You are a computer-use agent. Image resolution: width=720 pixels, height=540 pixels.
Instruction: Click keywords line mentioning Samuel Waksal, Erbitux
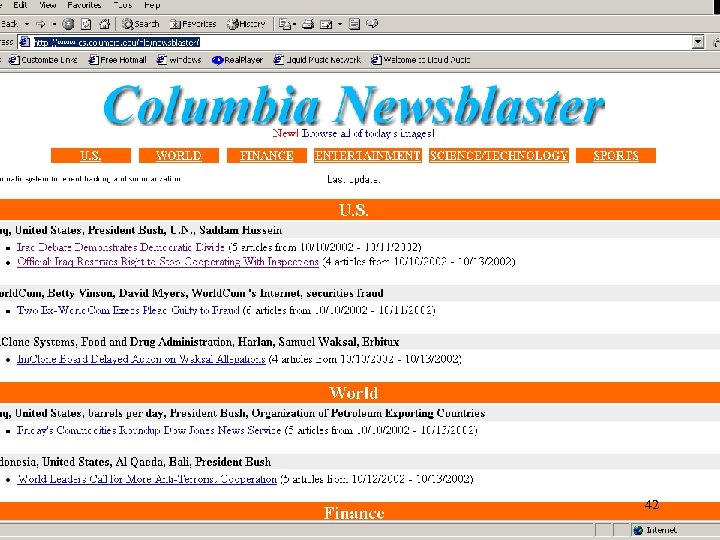[199, 342]
